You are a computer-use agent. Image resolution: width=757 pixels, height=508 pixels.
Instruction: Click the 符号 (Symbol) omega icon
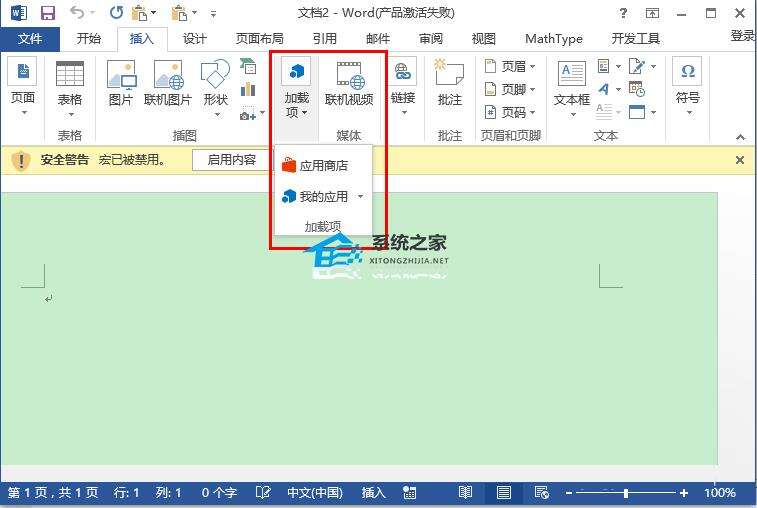pyautogui.click(x=687, y=71)
